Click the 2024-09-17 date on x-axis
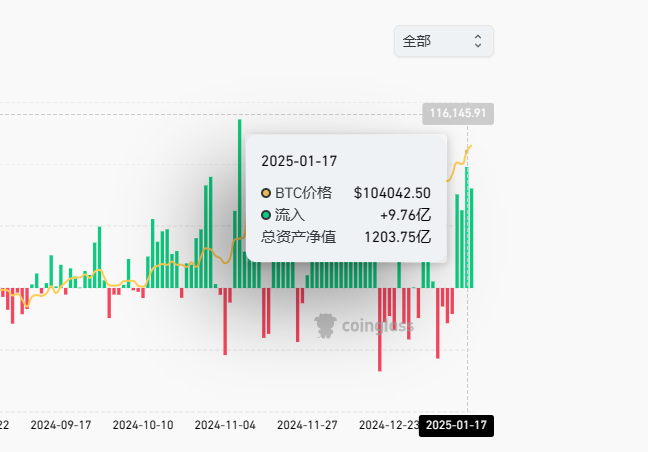This screenshot has width=648, height=452. [61, 425]
